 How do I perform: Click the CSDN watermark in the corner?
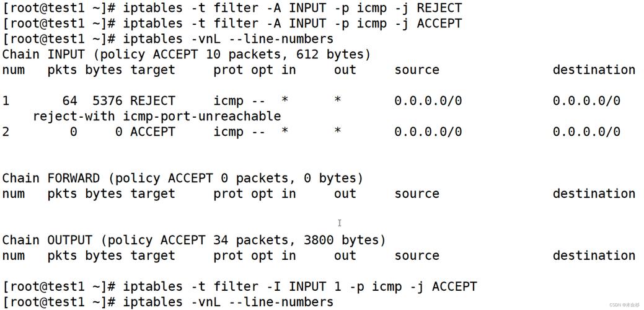click(624, 305)
